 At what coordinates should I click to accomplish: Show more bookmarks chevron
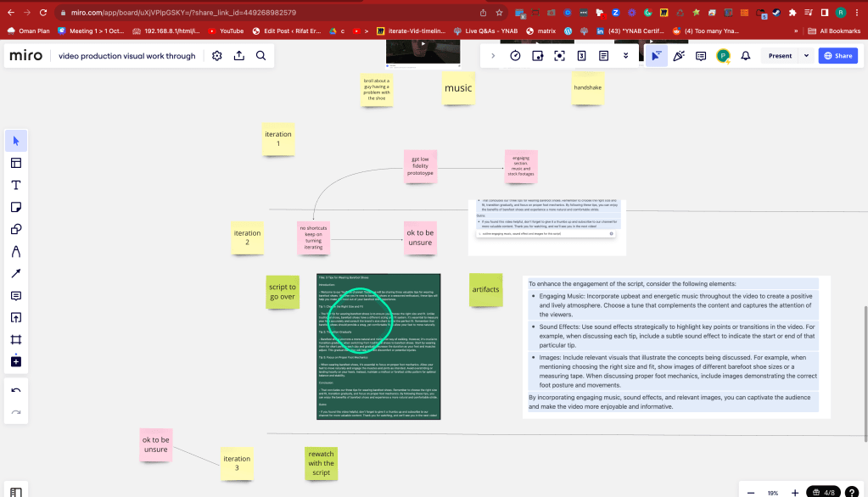[796, 31]
